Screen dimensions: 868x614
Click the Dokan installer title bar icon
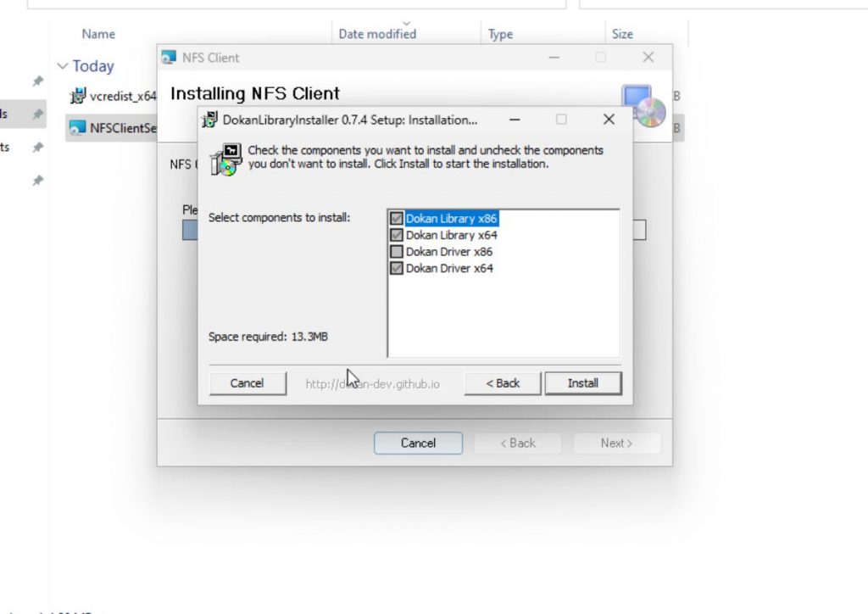209,120
